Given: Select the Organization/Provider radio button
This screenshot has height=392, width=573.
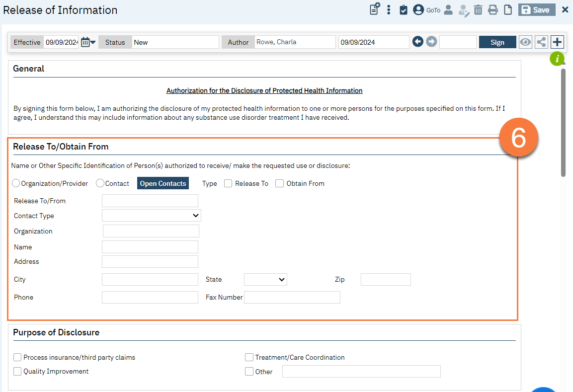Looking at the screenshot, I should (x=16, y=183).
